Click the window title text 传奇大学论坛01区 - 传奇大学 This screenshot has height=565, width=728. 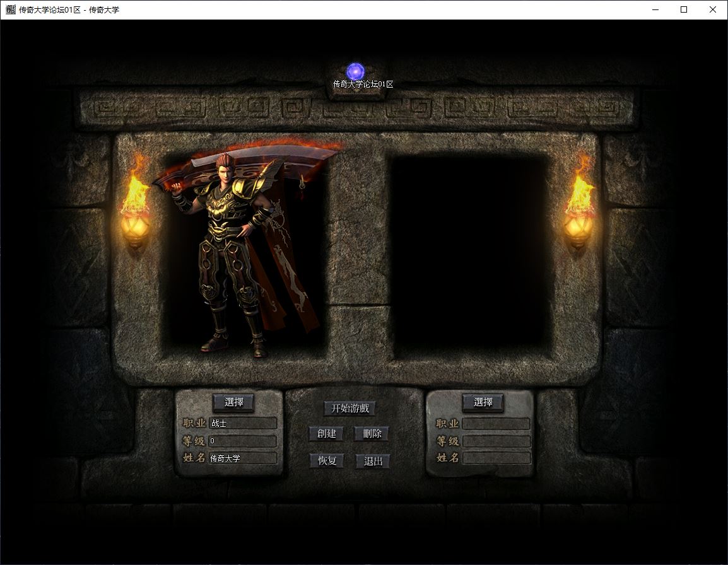(69, 9)
